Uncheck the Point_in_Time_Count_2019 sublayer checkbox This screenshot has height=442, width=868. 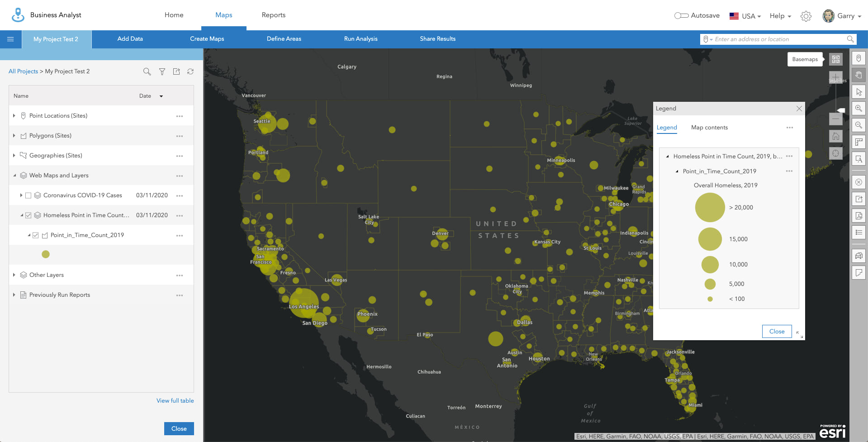pos(36,235)
